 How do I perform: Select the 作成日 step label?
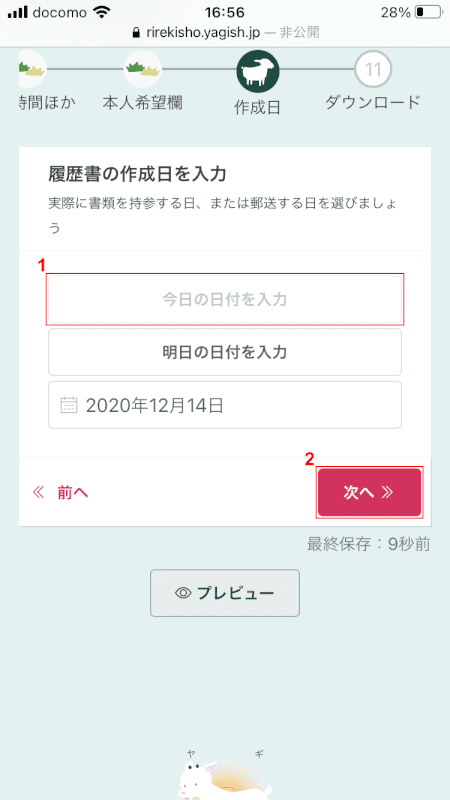pos(257,107)
